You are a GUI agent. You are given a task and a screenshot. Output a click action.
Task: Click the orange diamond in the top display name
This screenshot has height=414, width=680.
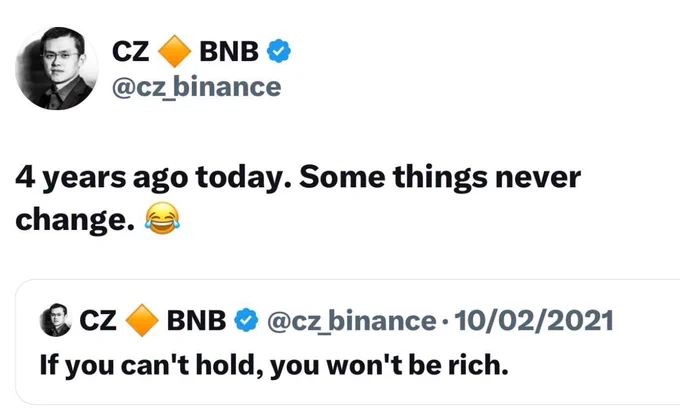pyautogui.click(x=174, y=51)
